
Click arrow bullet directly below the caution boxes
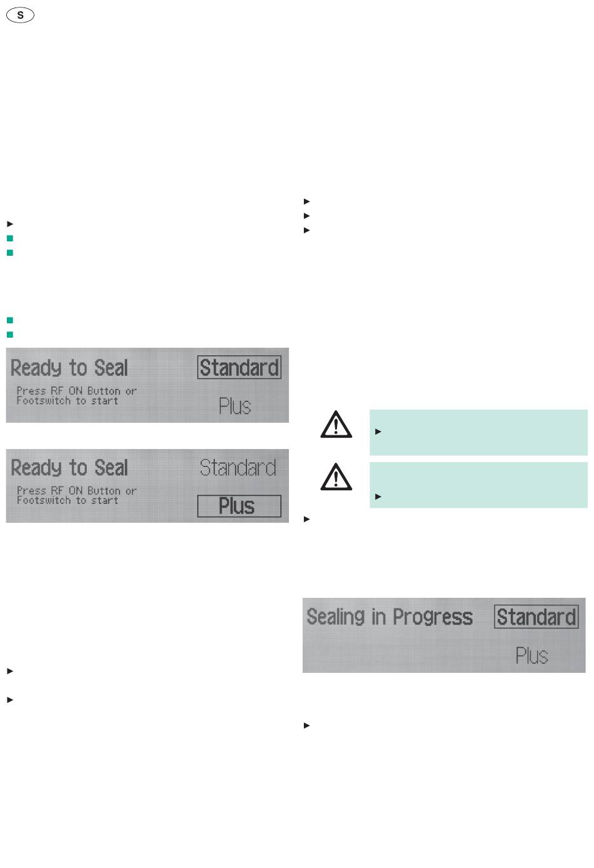[306, 519]
